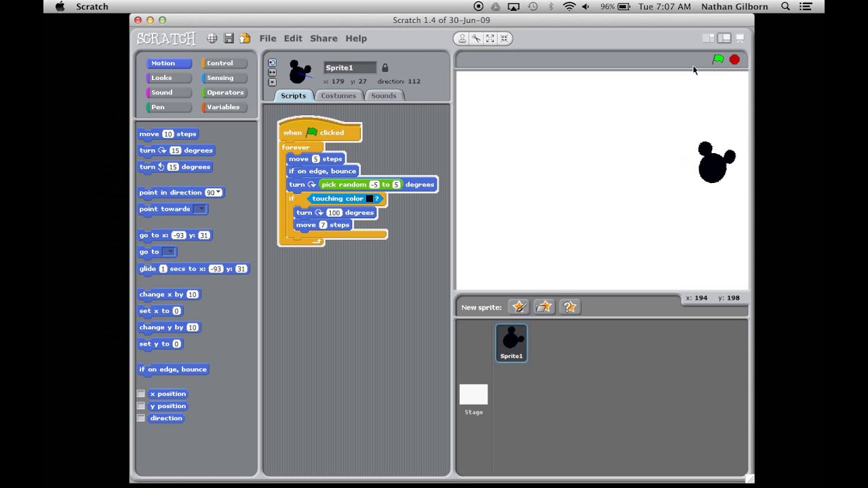Viewport: 868px width, 488px height.
Task: Open the go to target dropdown
Action: [x=169, y=251]
